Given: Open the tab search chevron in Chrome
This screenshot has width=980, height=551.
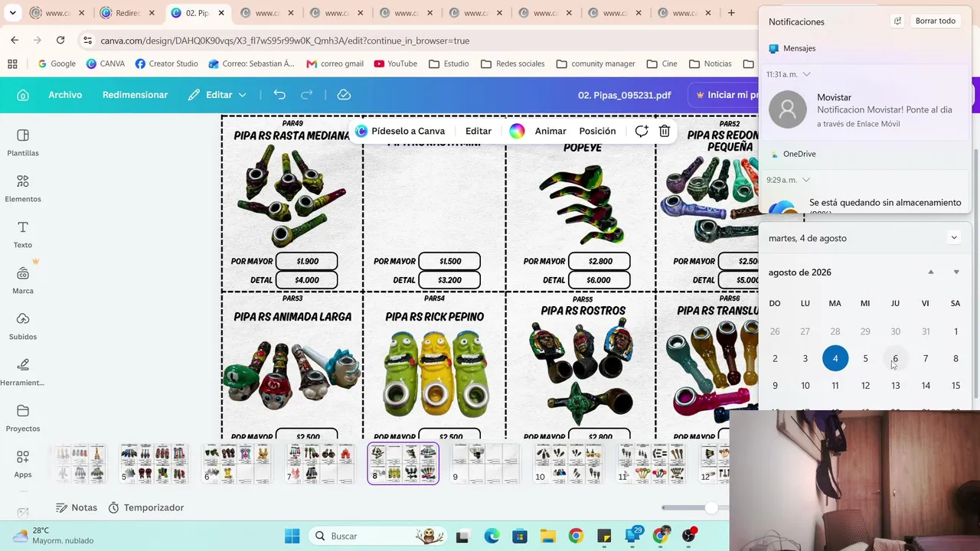Looking at the screenshot, I should [x=12, y=13].
